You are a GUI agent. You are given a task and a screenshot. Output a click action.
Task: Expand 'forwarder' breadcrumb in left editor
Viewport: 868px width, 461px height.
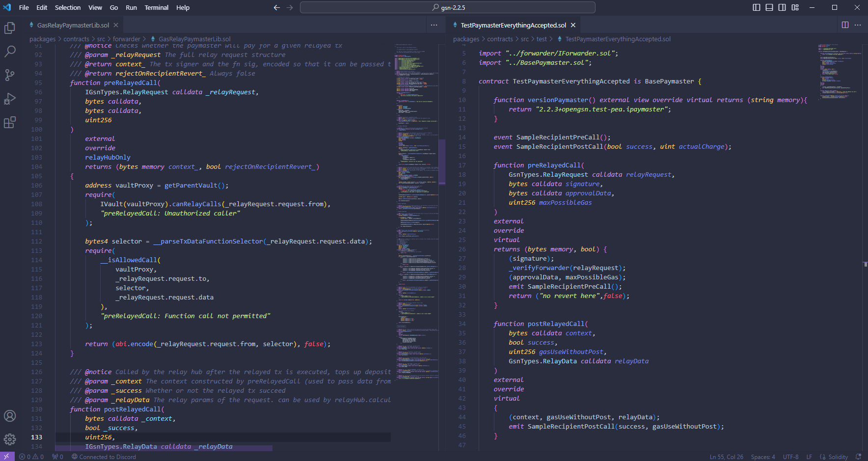coord(126,39)
